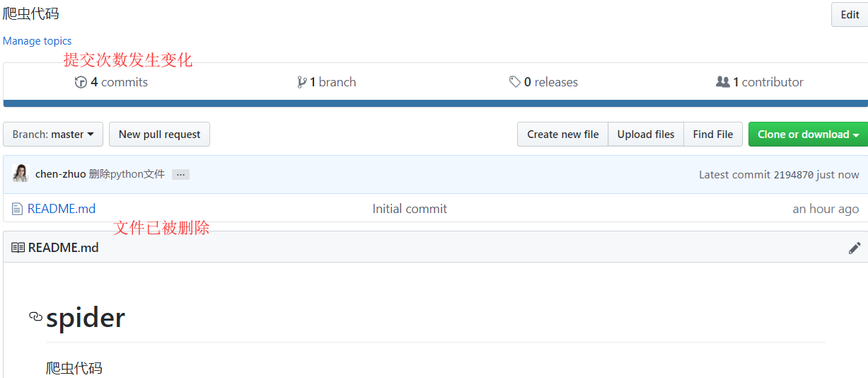The image size is (868, 378).
Task: Open chen-zhuo's avatar thumbnail
Action: tap(21, 174)
